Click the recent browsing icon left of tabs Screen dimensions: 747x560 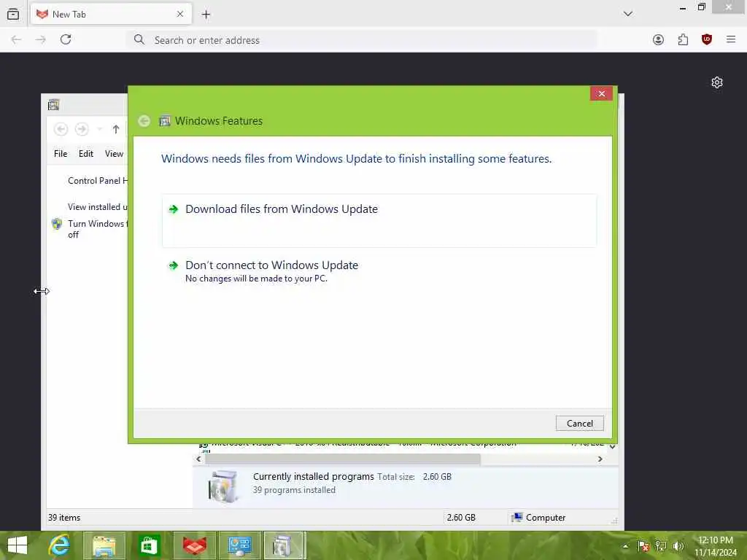point(13,15)
